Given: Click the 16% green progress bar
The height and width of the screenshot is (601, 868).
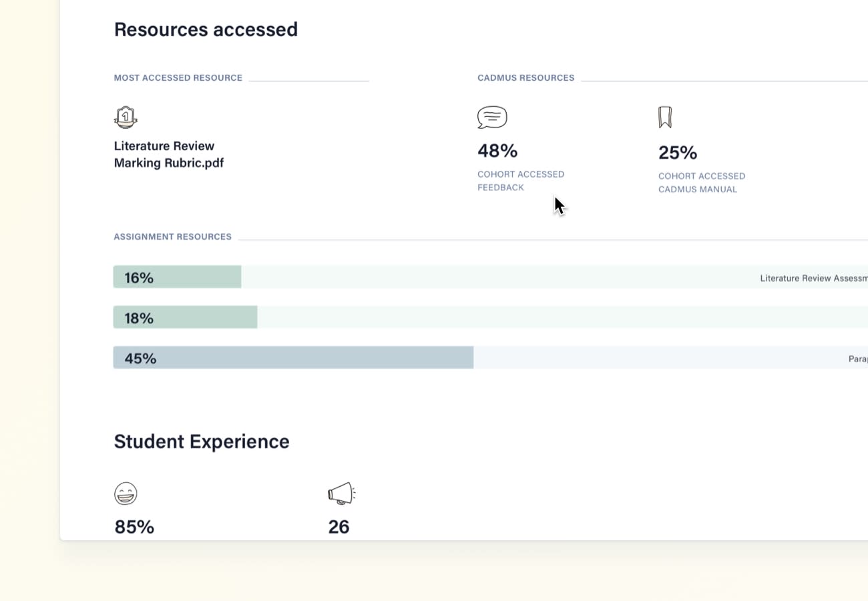Looking at the screenshot, I should (x=178, y=277).
